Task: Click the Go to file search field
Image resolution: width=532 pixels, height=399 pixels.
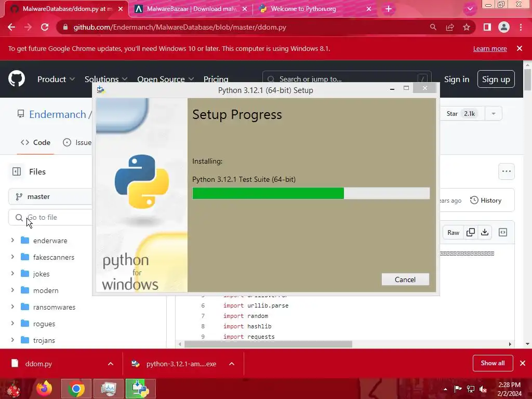Action: tap(50, 217)
